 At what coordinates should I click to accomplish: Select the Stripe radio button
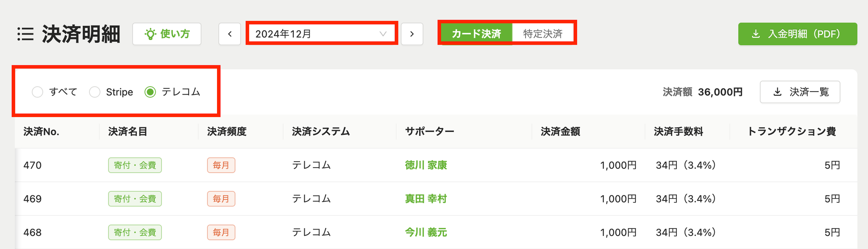[x=95, y=92]
